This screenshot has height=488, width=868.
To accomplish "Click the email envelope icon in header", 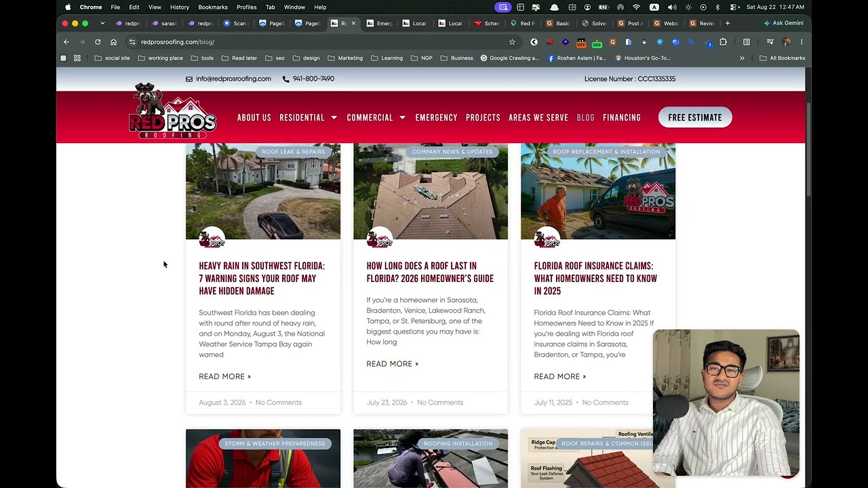I will [189, 79].
